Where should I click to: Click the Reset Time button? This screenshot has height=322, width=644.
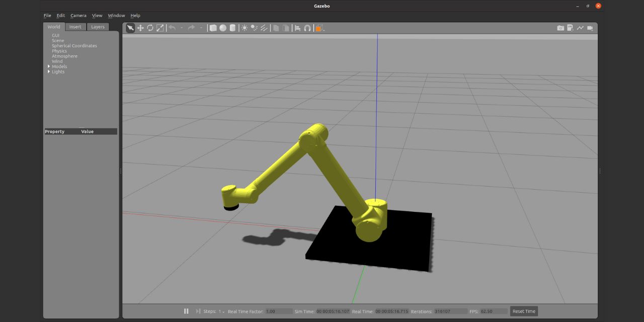[x=523, y=311]
